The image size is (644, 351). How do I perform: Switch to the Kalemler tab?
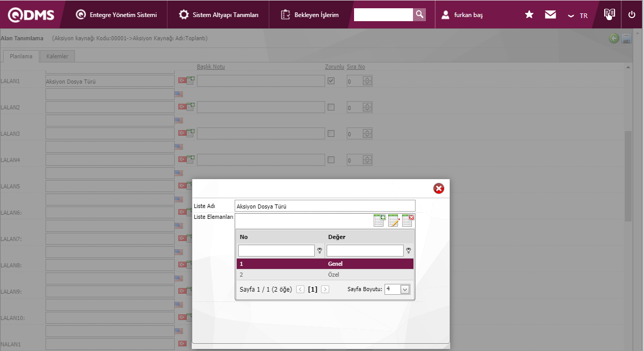click(57, 56)
